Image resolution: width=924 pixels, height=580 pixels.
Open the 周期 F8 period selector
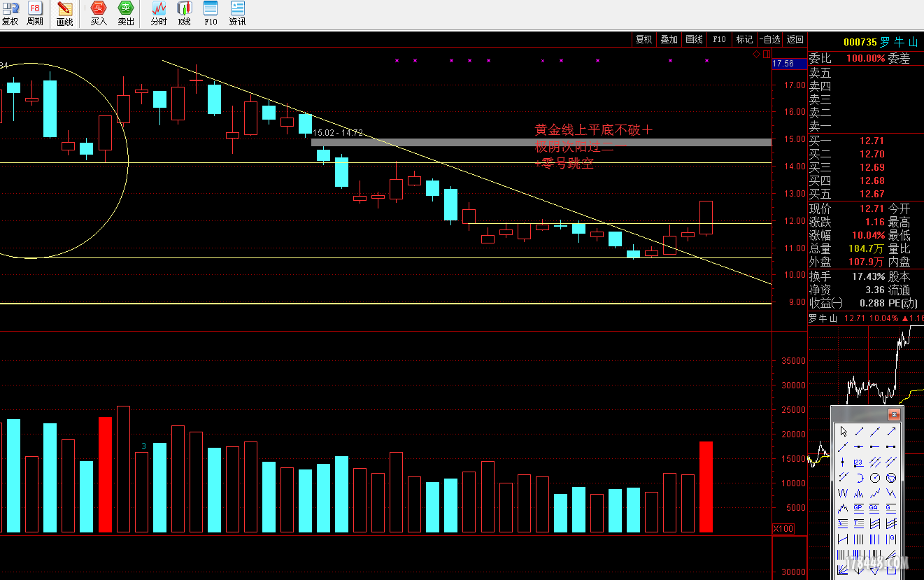point(35,13)
